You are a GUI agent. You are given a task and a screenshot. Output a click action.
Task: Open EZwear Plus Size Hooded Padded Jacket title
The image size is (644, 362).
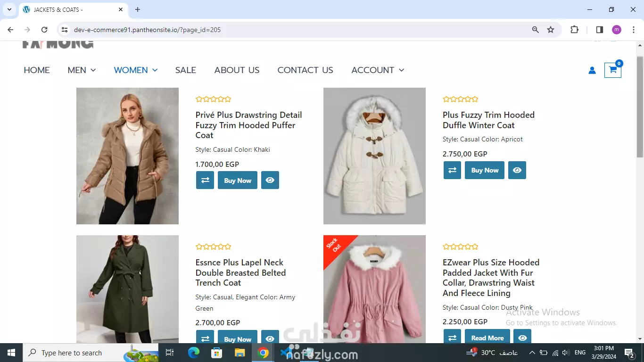coord(491,278)
